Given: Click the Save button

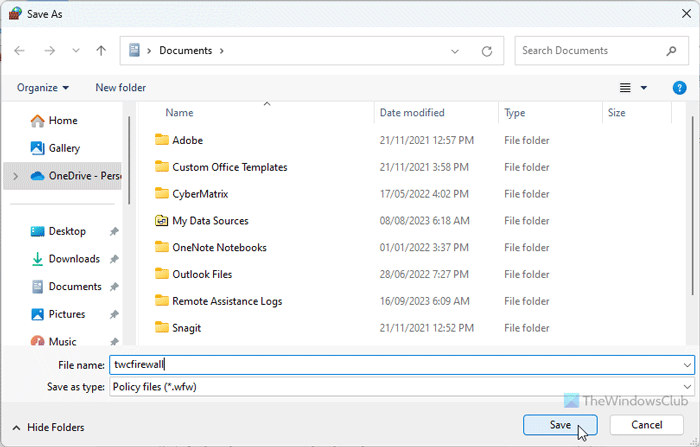Looking at the screenshot, I should coord(559,425).
